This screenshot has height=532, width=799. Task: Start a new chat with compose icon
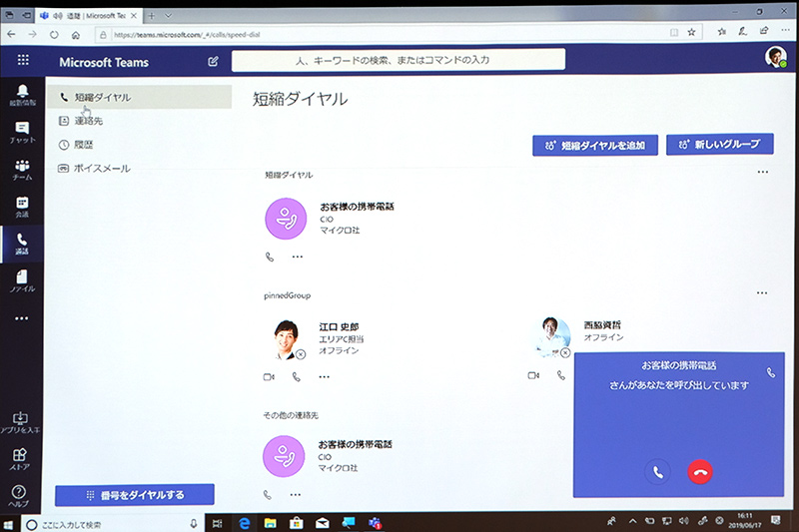[213, 62]
